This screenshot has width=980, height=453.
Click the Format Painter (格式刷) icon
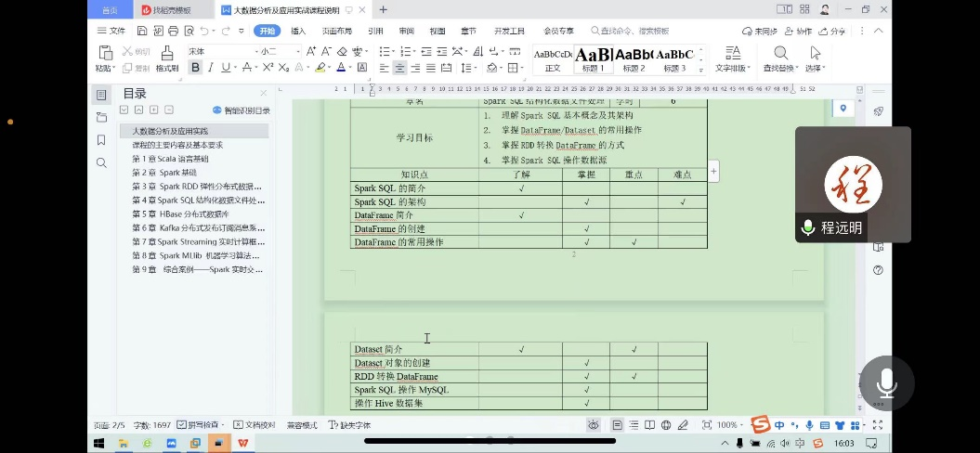tap(167, 58)
